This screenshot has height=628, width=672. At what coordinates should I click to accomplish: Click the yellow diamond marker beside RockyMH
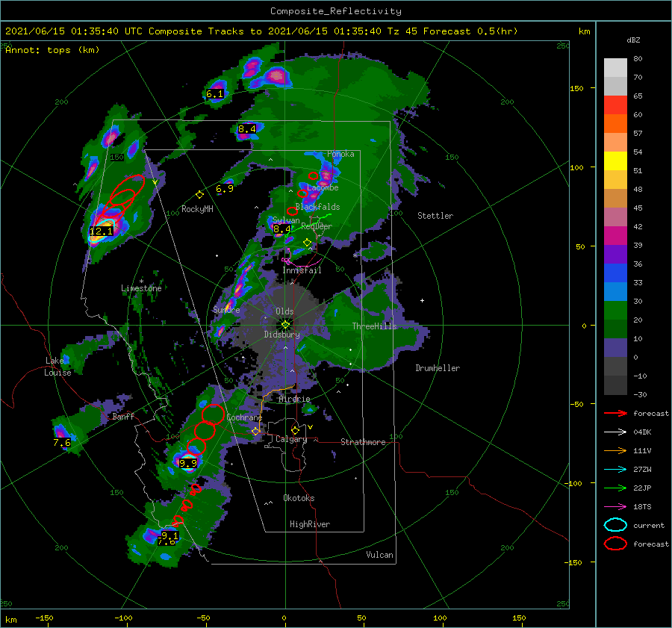pos(199,195)
